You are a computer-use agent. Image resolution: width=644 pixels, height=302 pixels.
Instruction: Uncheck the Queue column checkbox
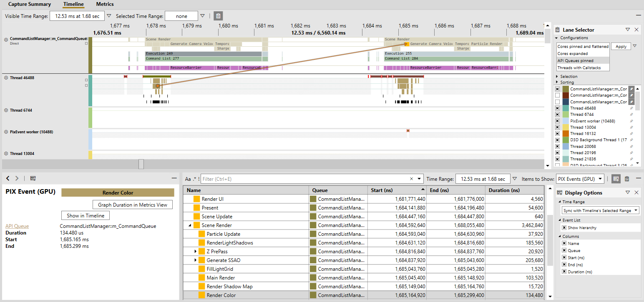click(564, 251)
